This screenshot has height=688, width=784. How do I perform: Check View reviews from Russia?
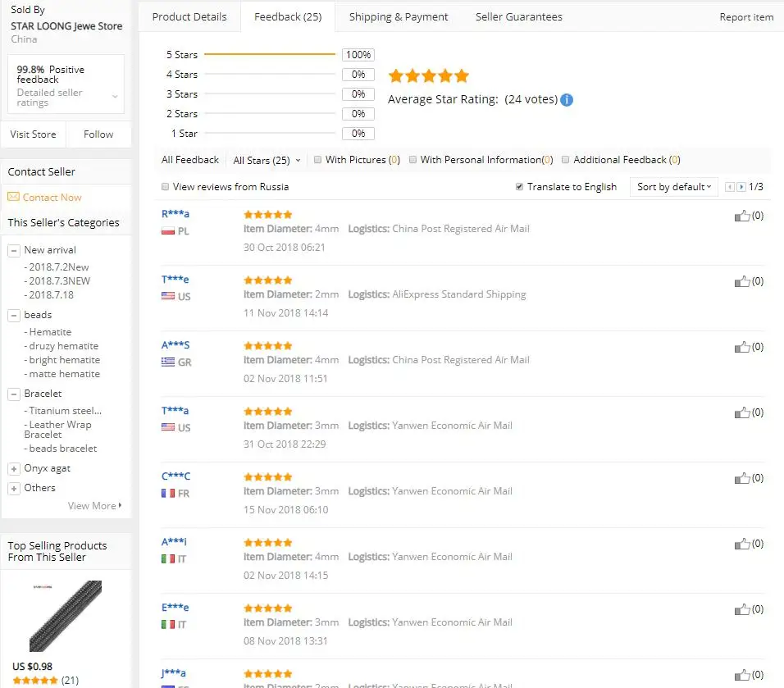pos(165,187)
